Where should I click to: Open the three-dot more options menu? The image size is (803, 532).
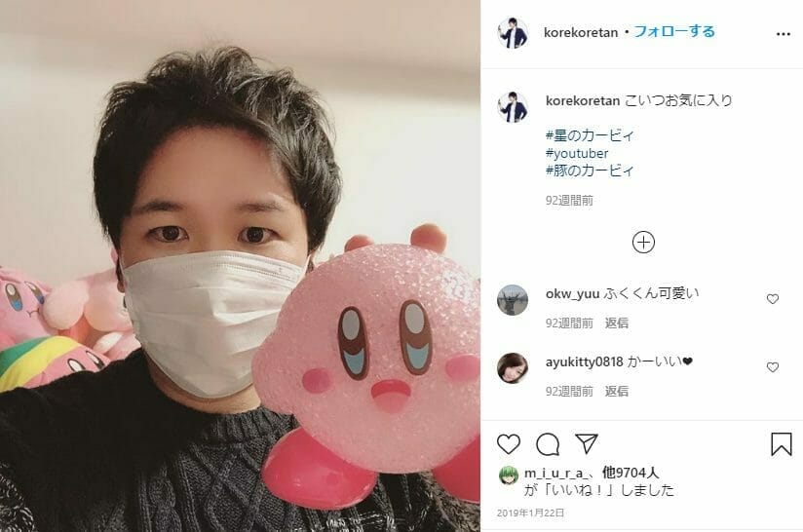784,34
